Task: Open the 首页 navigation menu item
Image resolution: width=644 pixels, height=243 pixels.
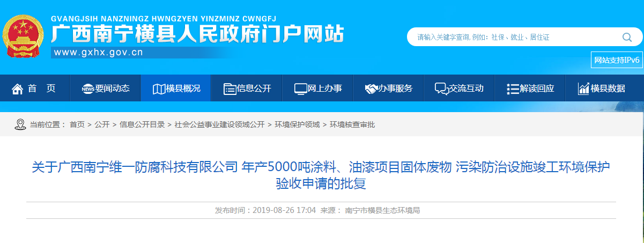Action: coord(35,88)
